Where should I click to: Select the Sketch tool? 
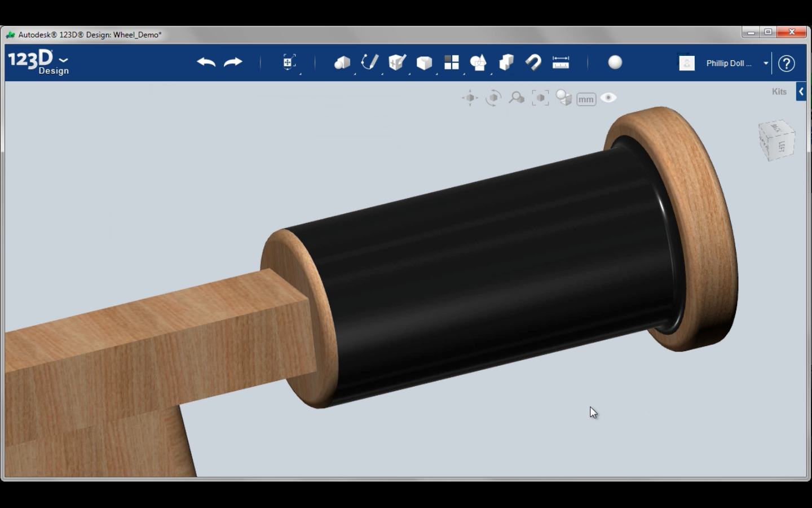point(369,62)
